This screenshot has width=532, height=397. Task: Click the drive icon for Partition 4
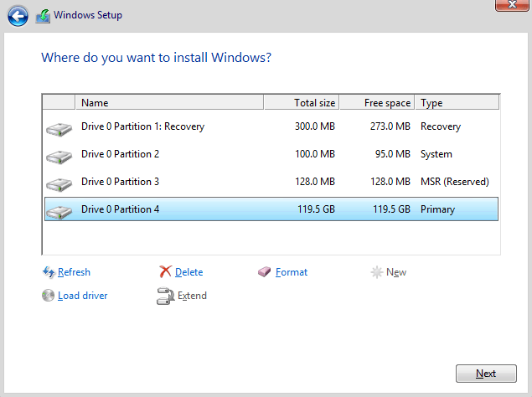(x=59, y=210)
